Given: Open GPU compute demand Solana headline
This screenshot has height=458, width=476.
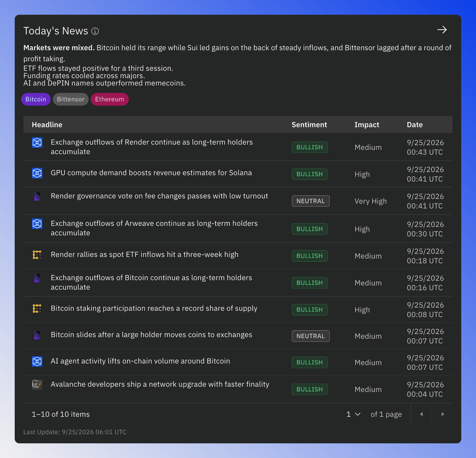Looking at the screenshot, I should point(151,173).
